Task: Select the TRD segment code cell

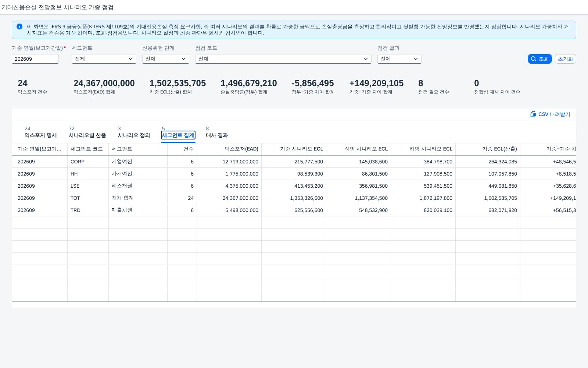Action: (x=88, y=210)
